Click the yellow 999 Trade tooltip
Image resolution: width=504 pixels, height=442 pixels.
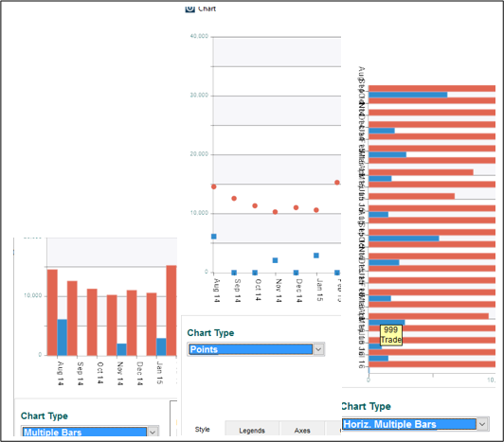(391, 335)
